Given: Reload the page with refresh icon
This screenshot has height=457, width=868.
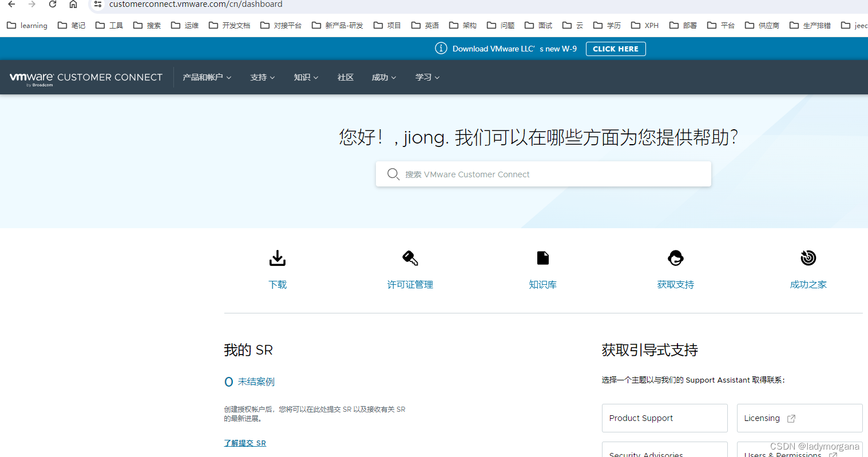Looking at the screenshot, I should click(x=53, y=4).
